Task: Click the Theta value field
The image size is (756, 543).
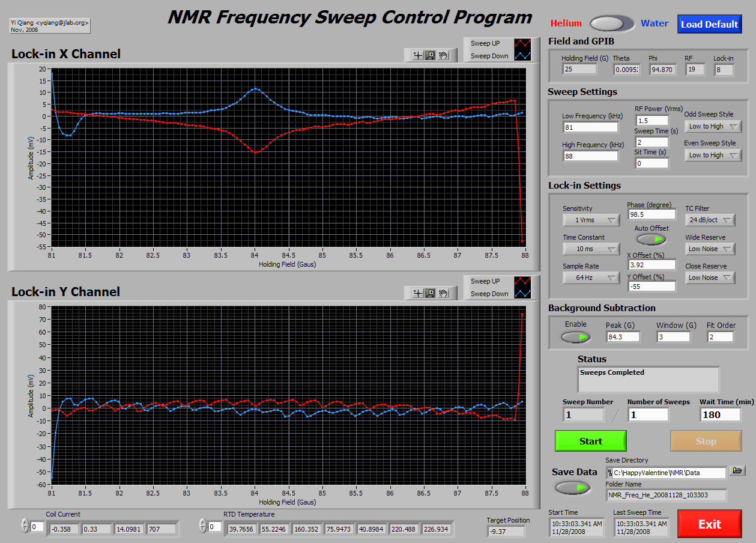Action: coord(627,69)
